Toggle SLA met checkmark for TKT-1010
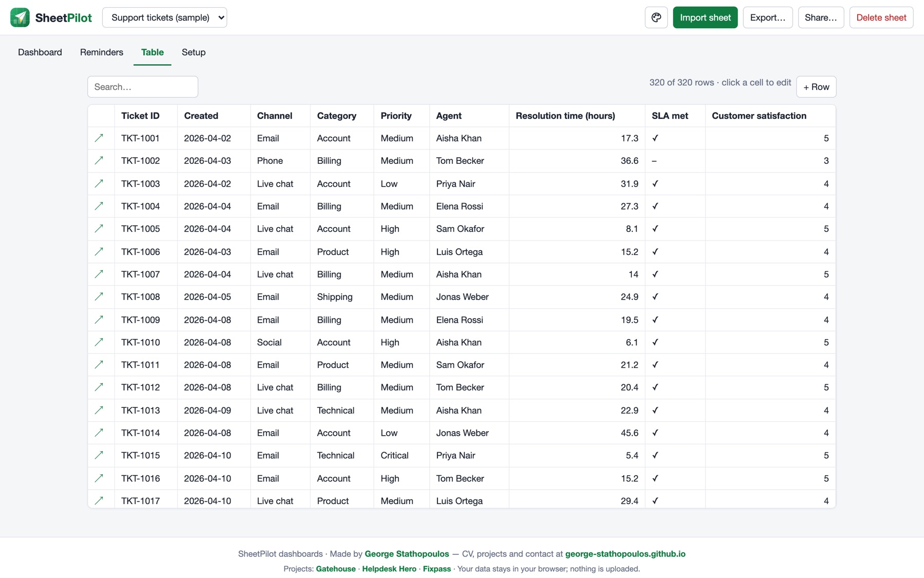Screen dimensions: 924x578 [655, 342]
